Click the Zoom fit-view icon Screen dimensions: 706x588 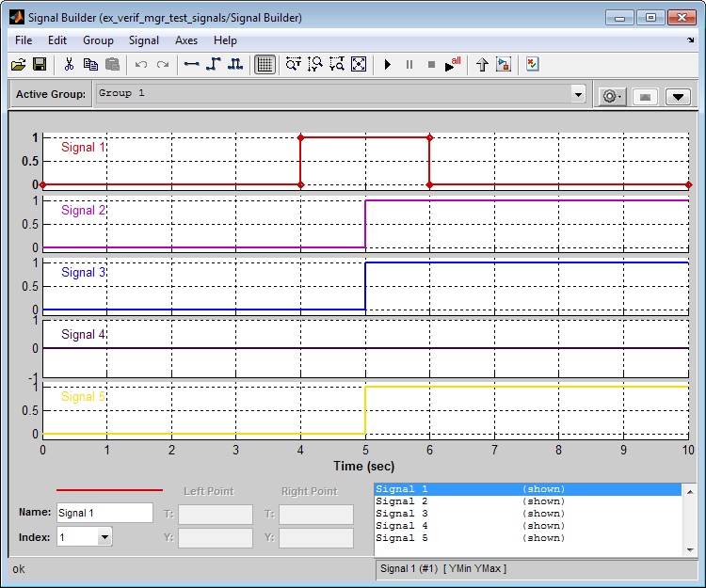pos(359,64)
